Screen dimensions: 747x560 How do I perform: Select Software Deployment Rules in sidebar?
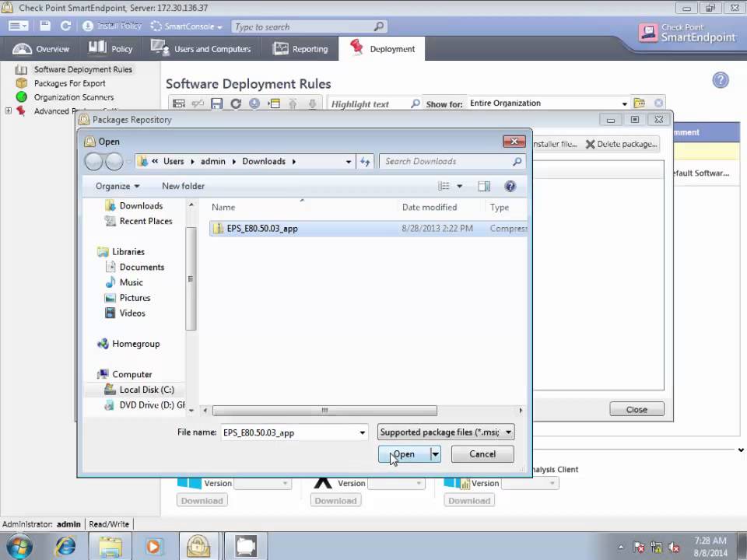coord(83,69)
